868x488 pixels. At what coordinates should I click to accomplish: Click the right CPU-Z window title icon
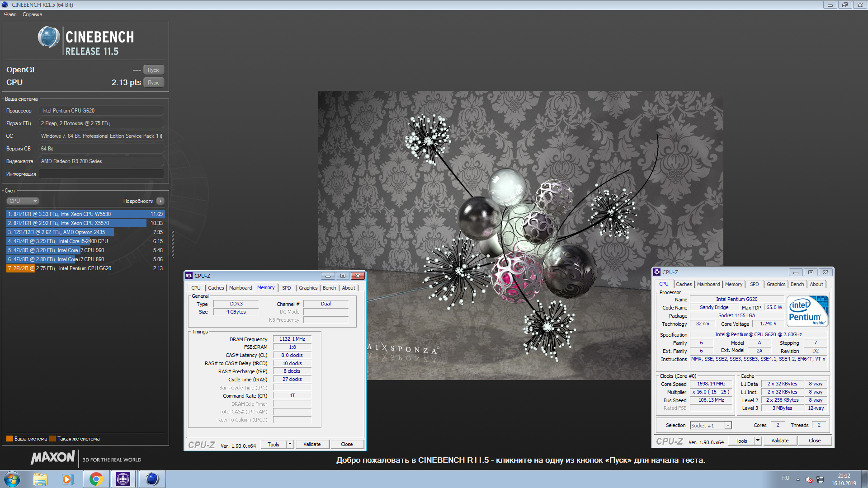click(x=657, y=272)
